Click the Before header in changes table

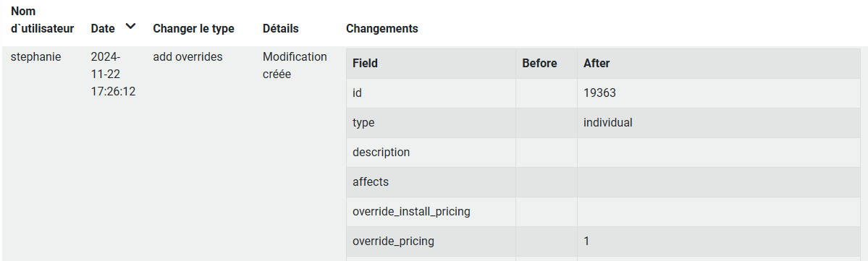click(539, 63)
